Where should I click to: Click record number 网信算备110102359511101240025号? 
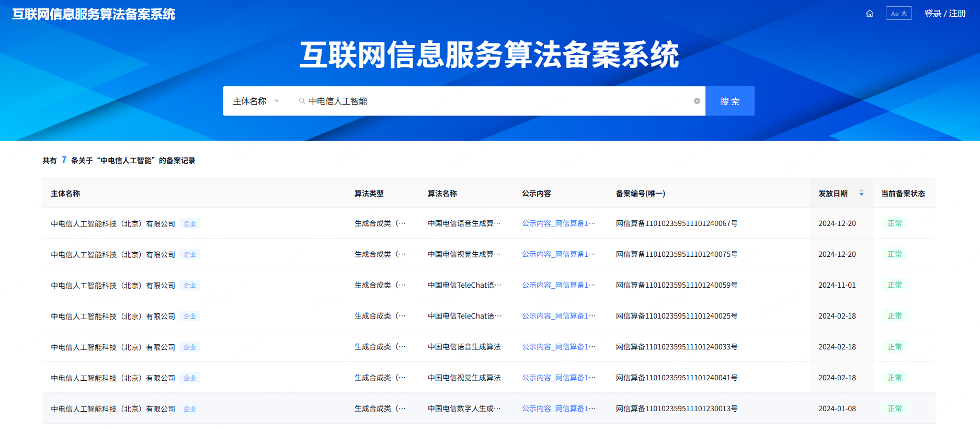click(677, 316)
